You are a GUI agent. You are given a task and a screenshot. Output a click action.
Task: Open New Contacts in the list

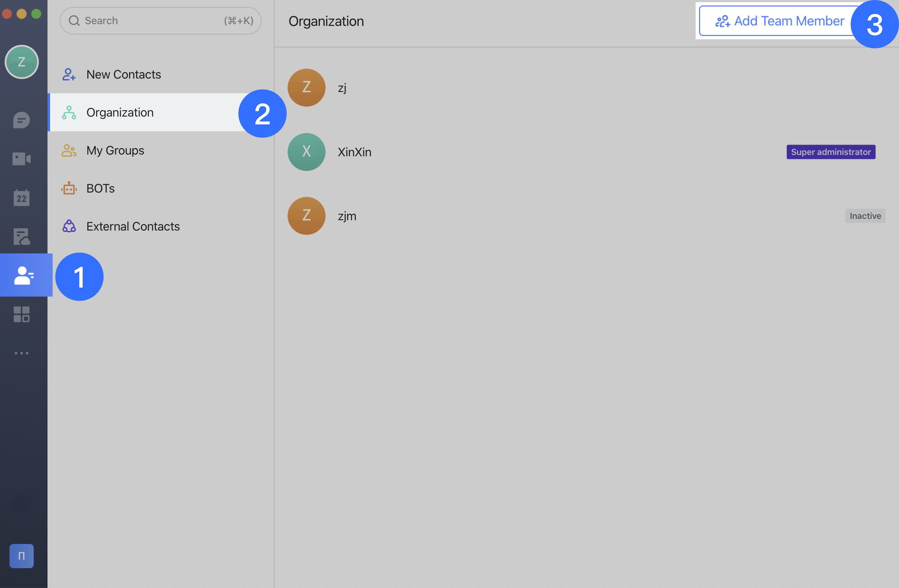[x=123, y=74]
